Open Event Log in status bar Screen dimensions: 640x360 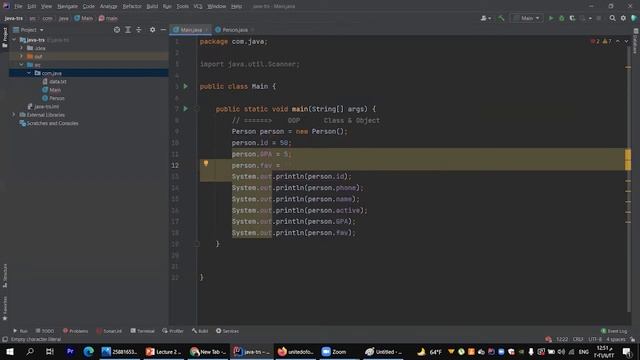pyautogui.click(x=614, y=331)
